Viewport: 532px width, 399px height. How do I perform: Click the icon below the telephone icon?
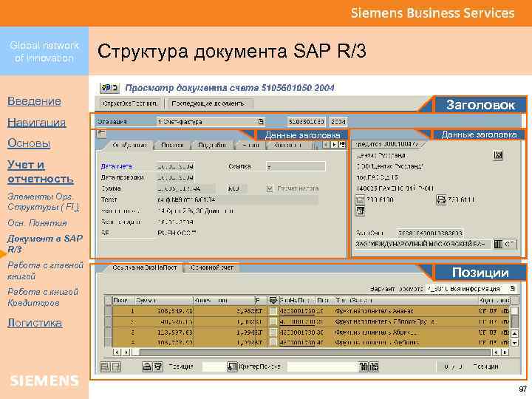tap(360, 211)
